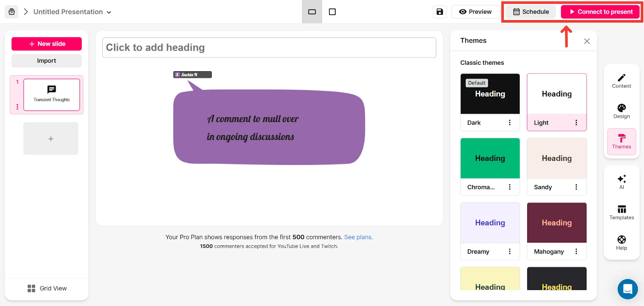Viewport: 644px width, 306px height.
Task: Click the heading input field
Action: [x=269, y=47]
